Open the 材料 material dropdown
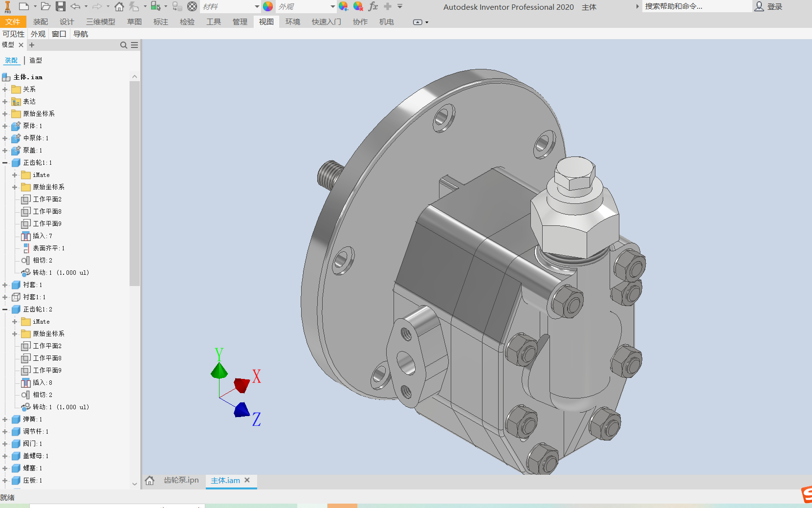This screenshot has width=812, height=508. coord(257,6)
